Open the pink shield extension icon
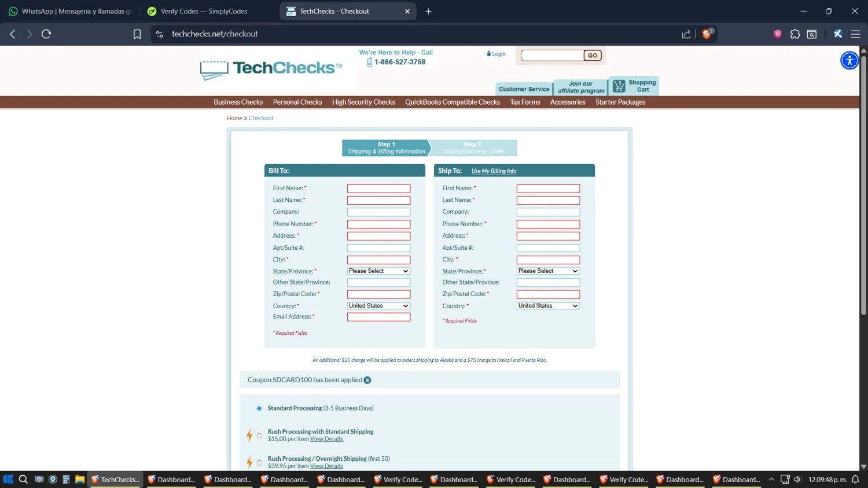The width and height of the screenshot is (868, 488). [778, 34]
